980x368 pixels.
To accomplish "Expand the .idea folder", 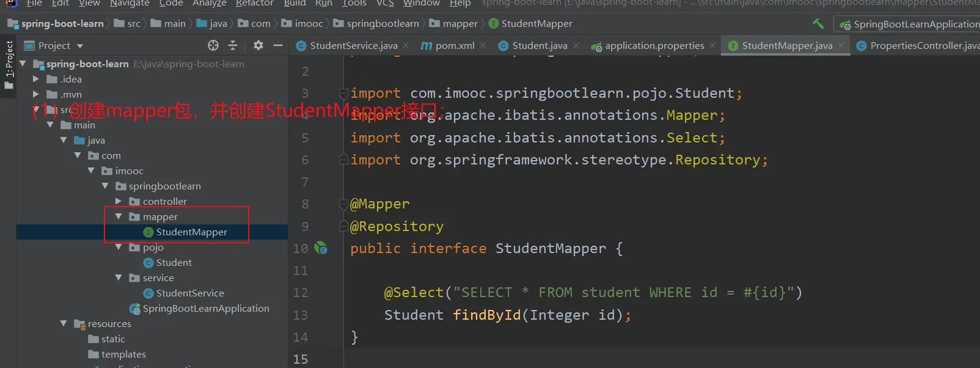I will point(36,79).
